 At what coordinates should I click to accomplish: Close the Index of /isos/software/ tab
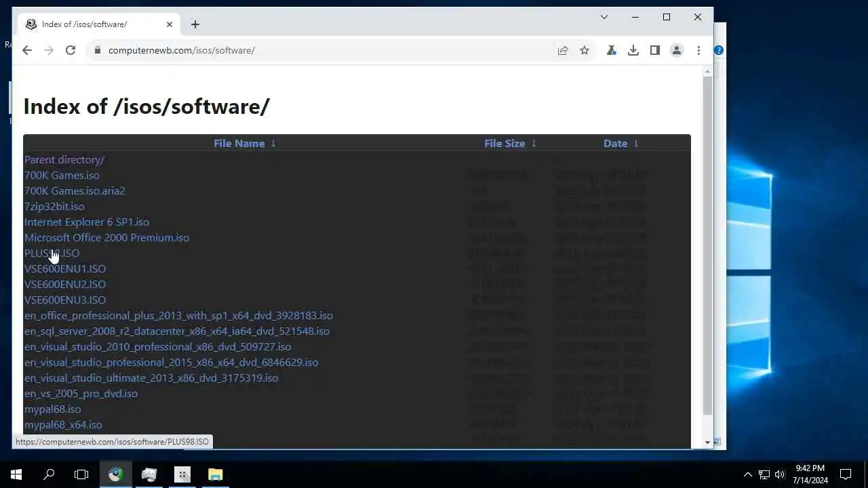[170, 24]
